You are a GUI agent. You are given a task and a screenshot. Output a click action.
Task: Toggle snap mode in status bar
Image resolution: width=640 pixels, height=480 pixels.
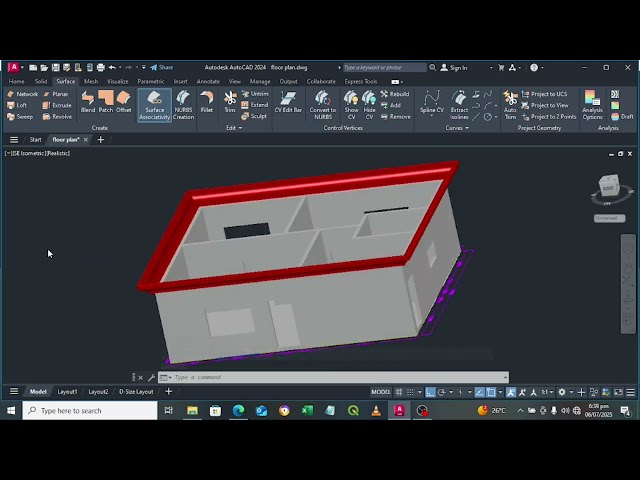point(410,392)
